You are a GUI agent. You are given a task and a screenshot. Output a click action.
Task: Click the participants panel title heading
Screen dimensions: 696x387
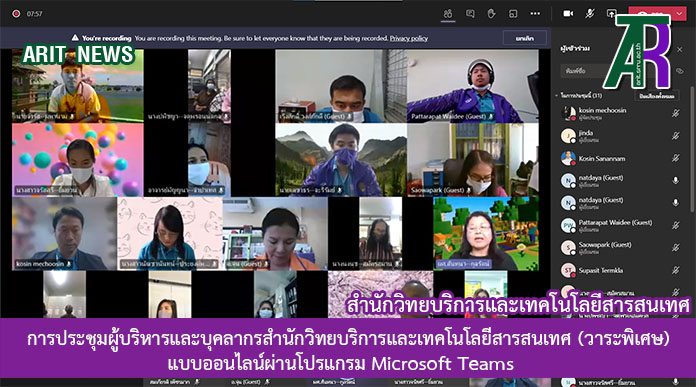point(575,48)
